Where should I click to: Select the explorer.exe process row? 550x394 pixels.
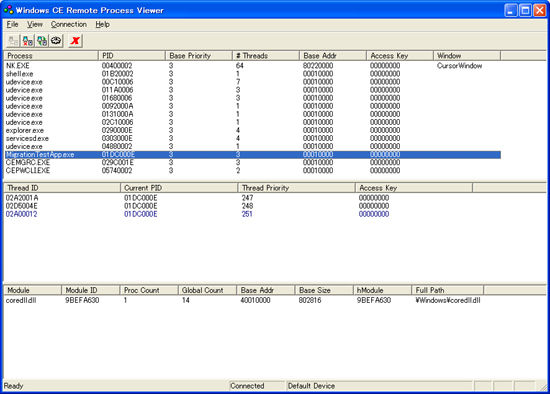252,130
